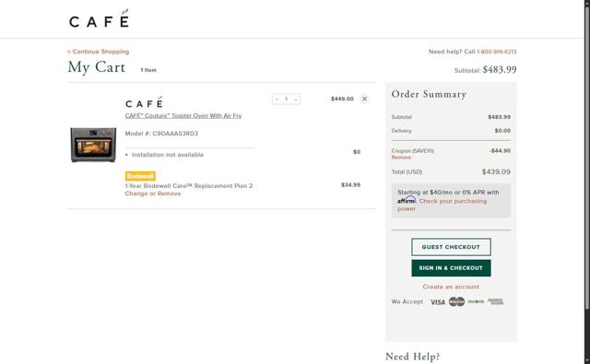Image resolution: width=590 pixels, height=364 pixels.
Task: Click the Total (USD) $439.09 amount
Action: [x=496, y=171]
